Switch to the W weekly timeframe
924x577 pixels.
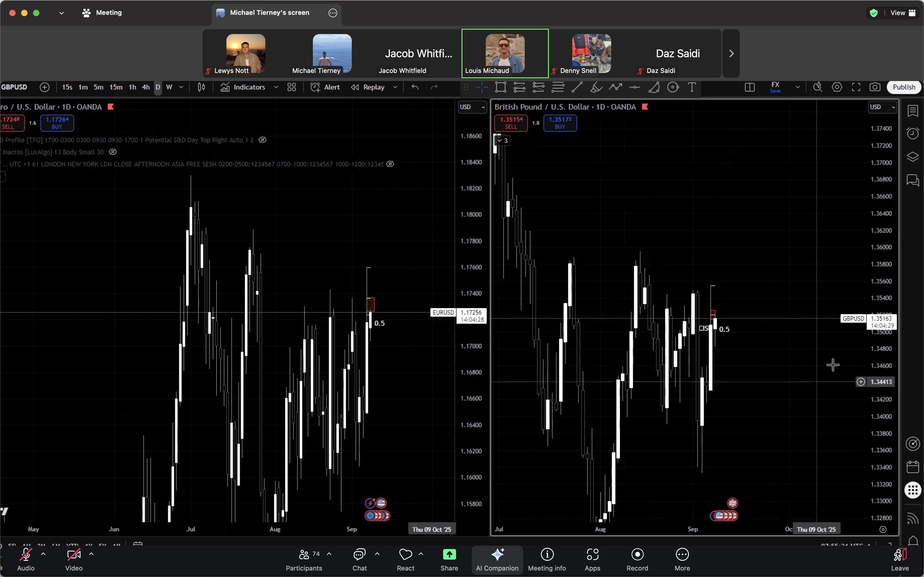[x=169, y=88]
